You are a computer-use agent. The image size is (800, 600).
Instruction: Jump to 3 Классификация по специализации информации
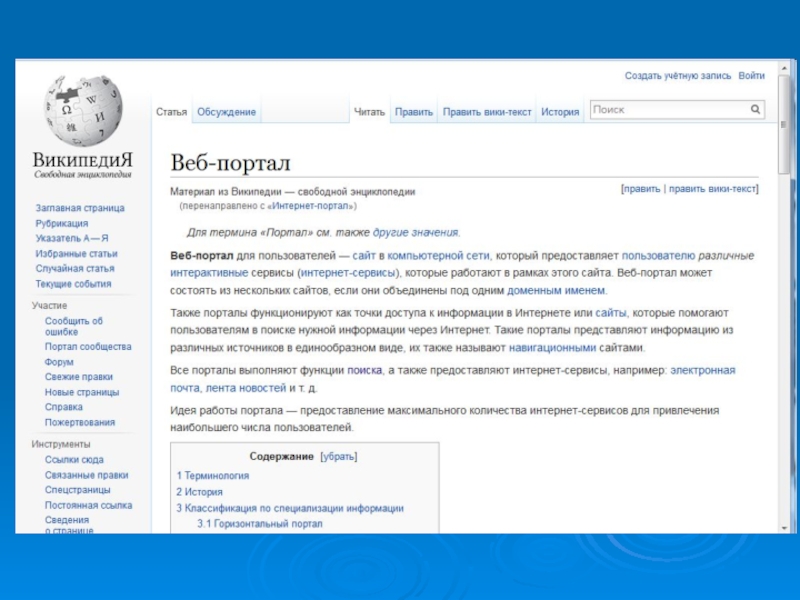[290, 508]
